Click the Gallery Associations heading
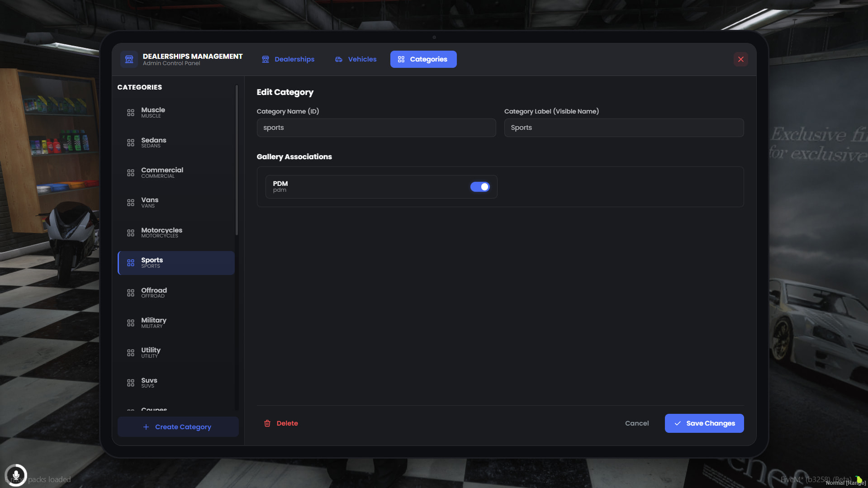Screen dimensions: 868x488 (294, 157)
